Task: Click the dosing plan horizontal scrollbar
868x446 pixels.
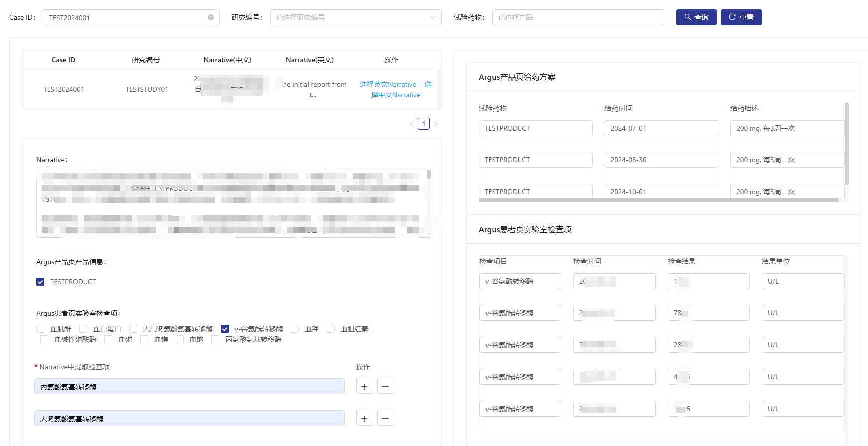Action: click(x=658, y=200)
